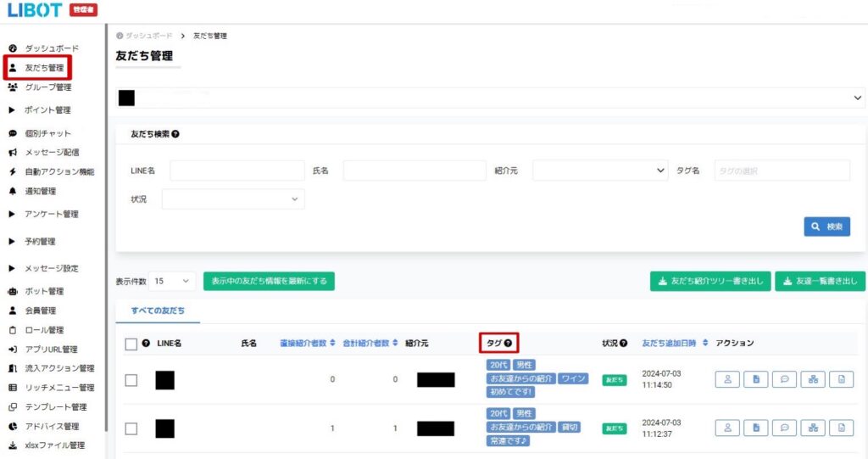The width and height of the screenshot is (868, 459).
Task: Open the 状況 filter dropdown
Action: click(232, 199)
